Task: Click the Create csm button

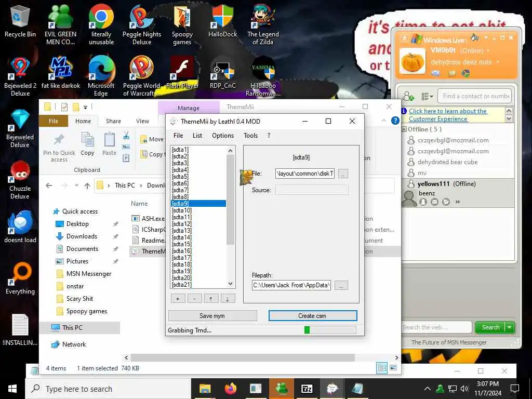Action: click(x=312, y=316)
